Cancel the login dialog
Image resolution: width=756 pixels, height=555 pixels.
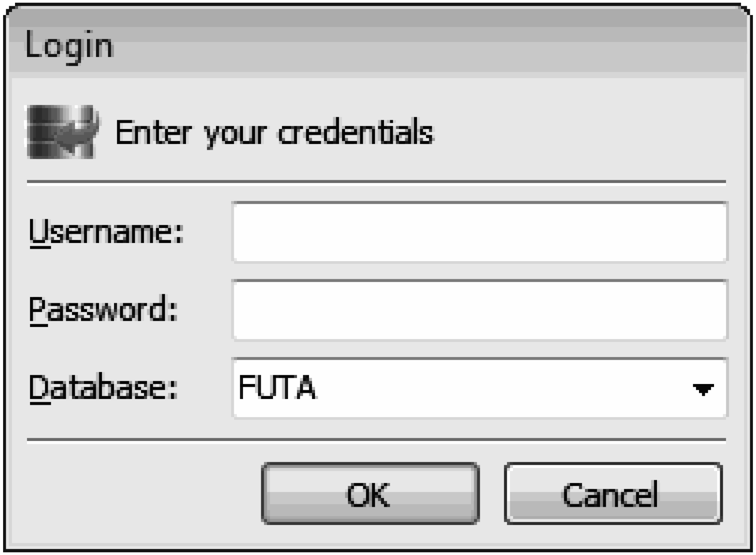coord(613,494)
